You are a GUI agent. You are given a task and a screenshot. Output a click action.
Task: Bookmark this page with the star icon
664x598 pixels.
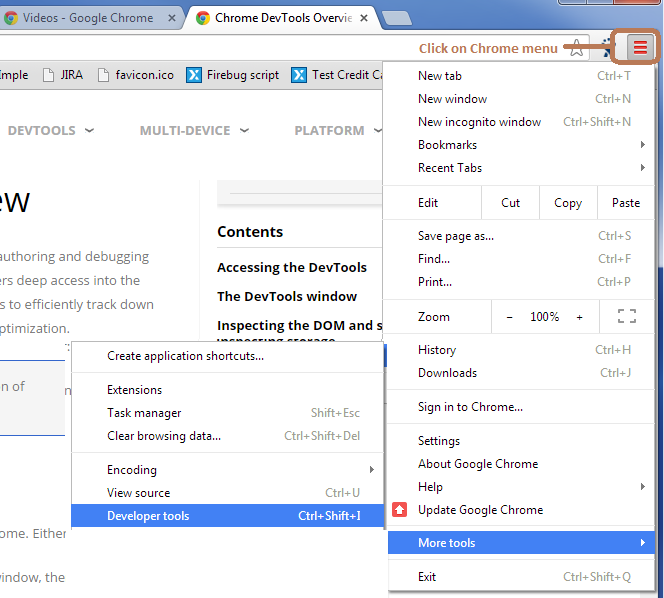(x=576, y=48)
